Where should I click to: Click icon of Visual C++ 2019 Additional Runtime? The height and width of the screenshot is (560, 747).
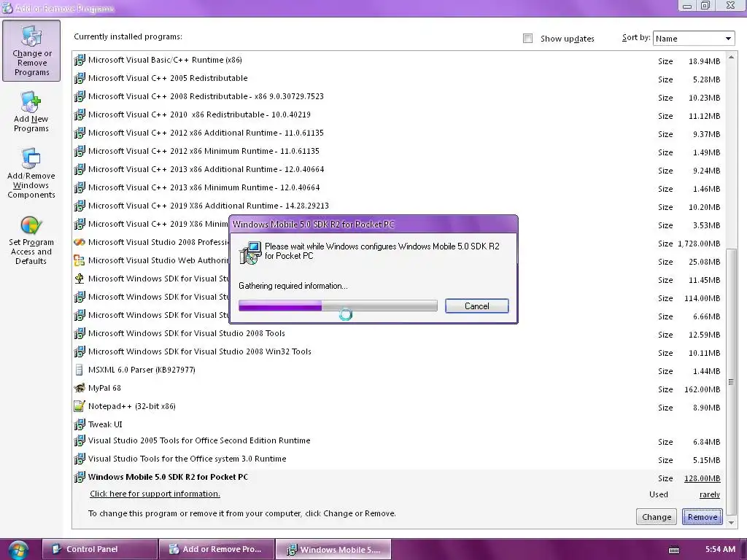(80, 206)
